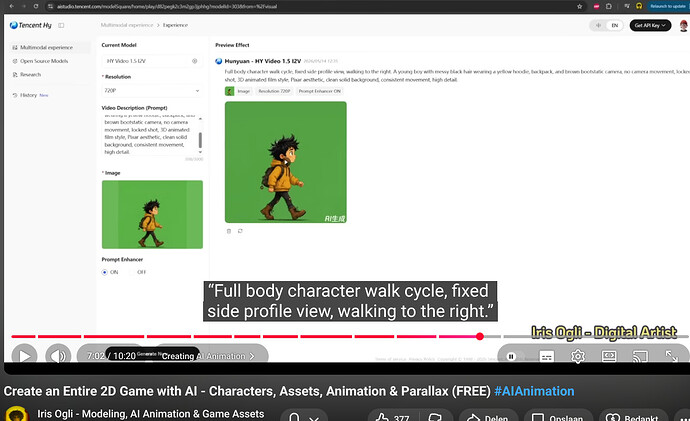Open the media control icon in the browser toolbar

627,6
